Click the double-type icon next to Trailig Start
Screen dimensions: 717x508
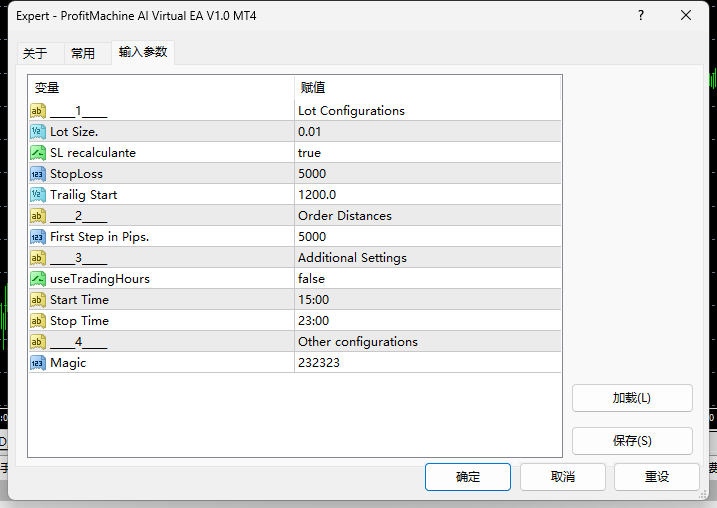(37, 195)
